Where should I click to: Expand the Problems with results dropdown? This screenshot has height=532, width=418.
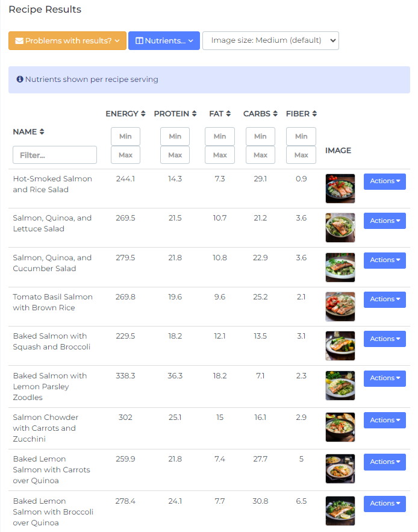point(67,41)
